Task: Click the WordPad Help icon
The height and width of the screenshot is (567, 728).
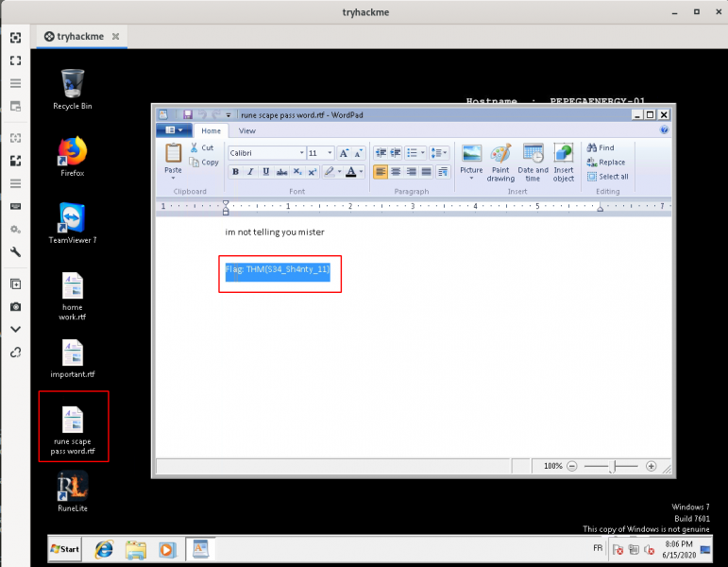Action: tap(664, 130)
